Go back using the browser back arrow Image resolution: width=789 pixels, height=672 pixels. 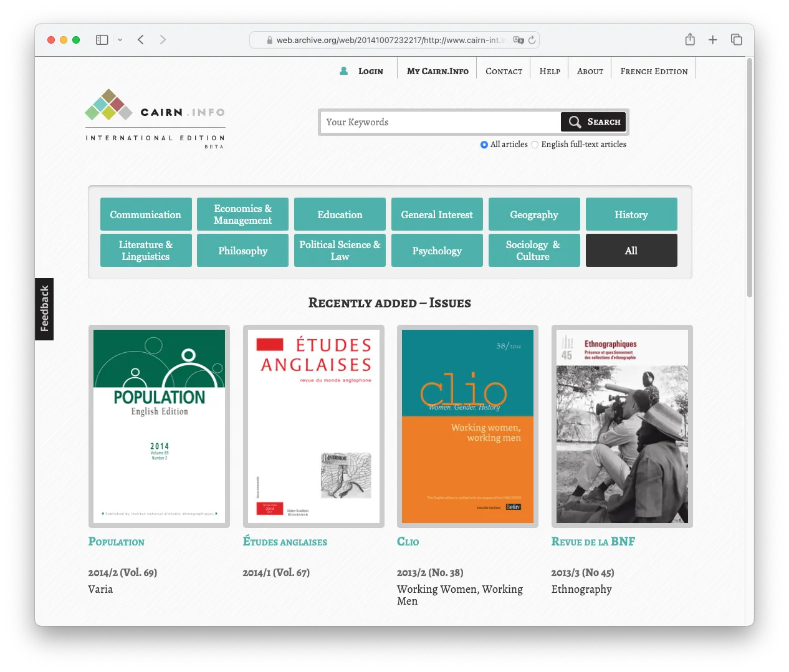[x=141, y=40]
